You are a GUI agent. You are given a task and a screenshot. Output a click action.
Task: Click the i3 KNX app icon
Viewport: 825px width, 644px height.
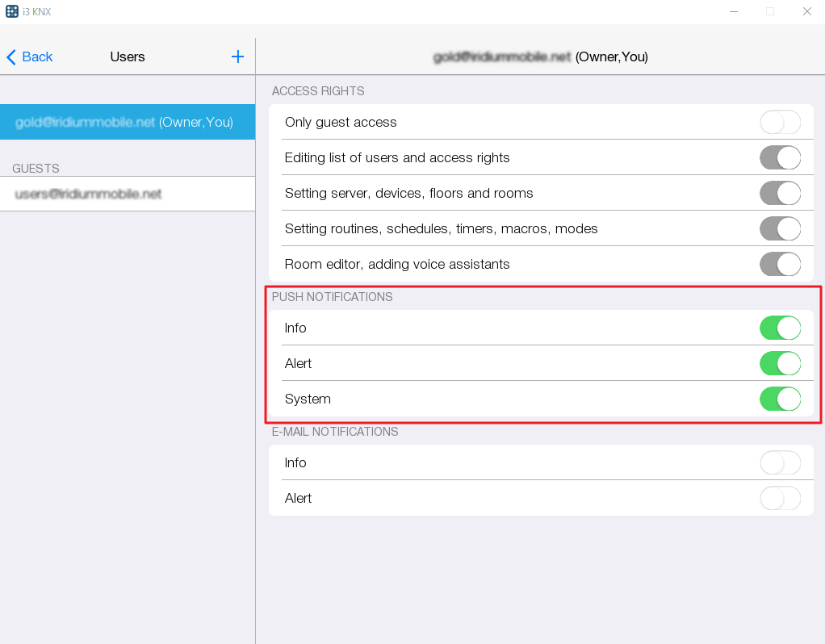point(12,11)
